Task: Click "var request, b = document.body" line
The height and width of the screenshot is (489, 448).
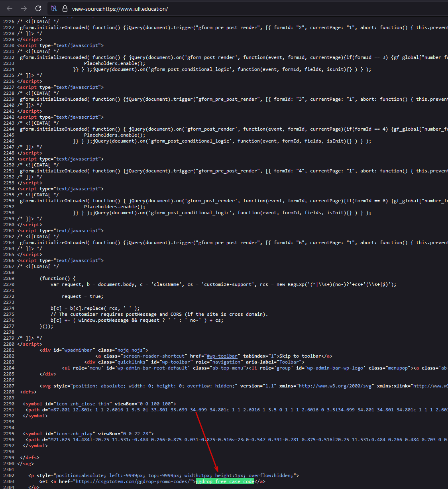Action: pyautogui.click(x=224, y=284)
